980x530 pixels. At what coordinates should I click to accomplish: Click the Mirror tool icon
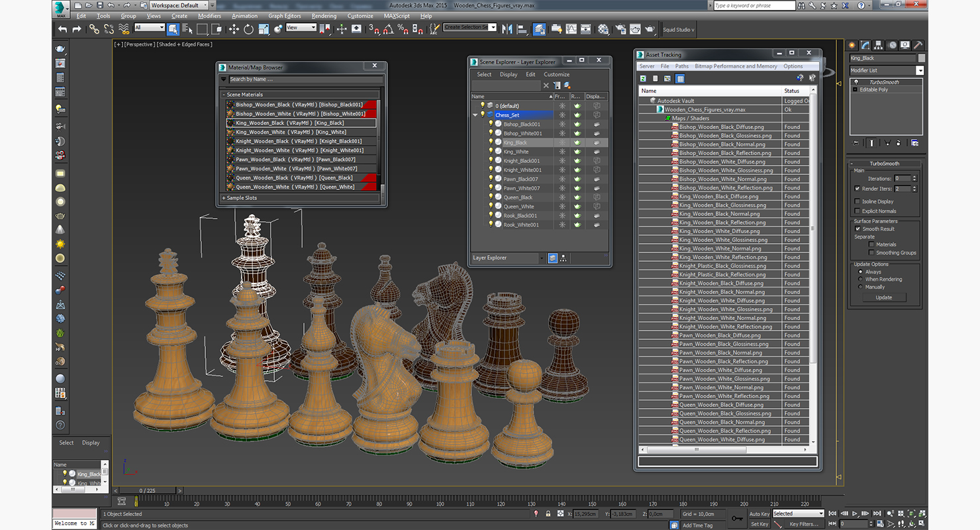pyautogui.click(x=507, y=29)
